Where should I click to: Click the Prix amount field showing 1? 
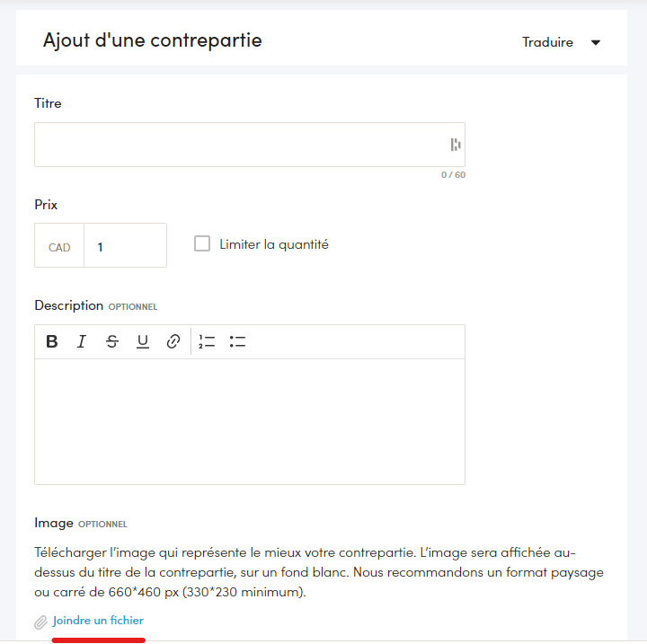[x=126, y=245]
